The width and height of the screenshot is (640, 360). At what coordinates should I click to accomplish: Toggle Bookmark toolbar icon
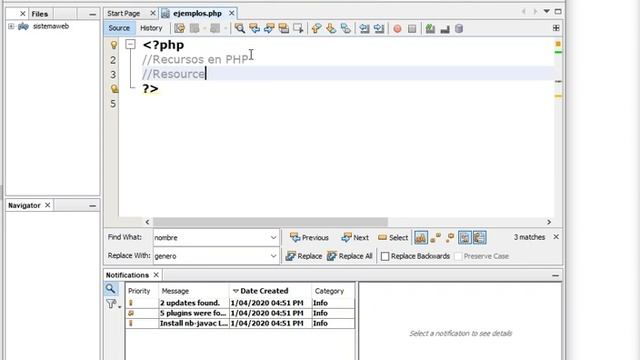346,29
